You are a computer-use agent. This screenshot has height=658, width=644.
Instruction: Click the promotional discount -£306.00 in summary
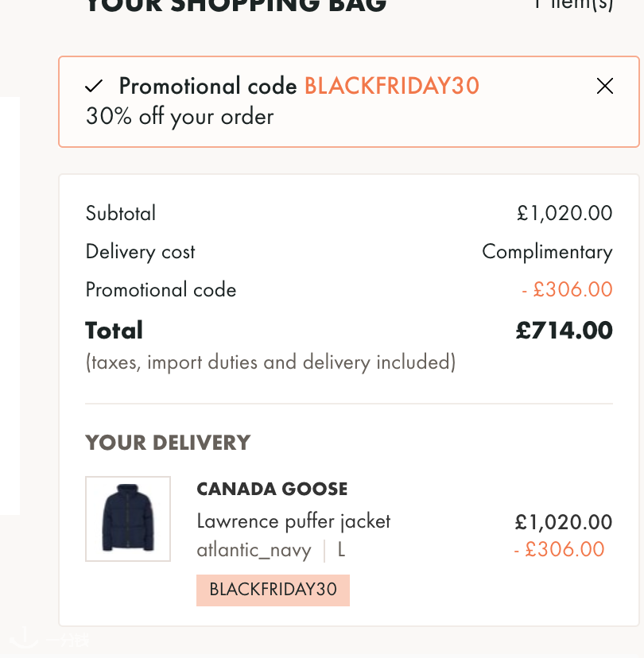tap(567, 289)
